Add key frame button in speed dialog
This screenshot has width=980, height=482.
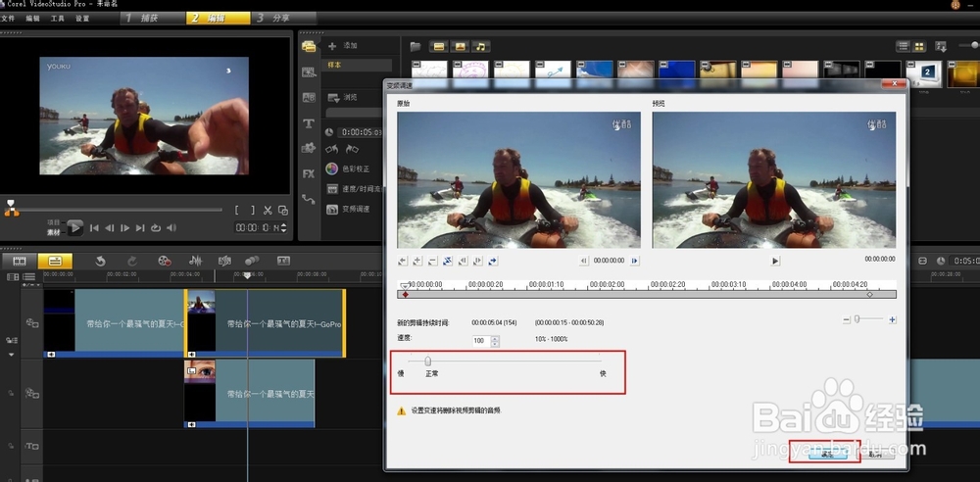coord(417,261)
